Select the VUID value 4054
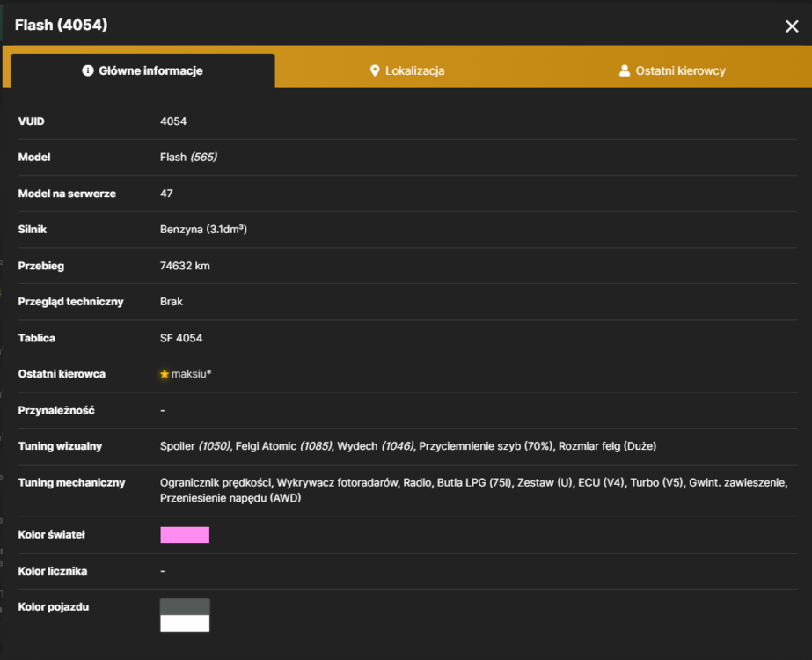Screen dimensions: 812x660 point(173,121)
